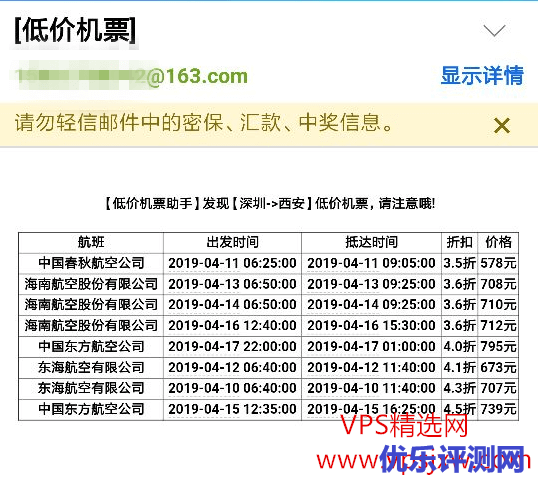Select arrival time 2019-04-14 09:25:00

click(x=372, y=305)
